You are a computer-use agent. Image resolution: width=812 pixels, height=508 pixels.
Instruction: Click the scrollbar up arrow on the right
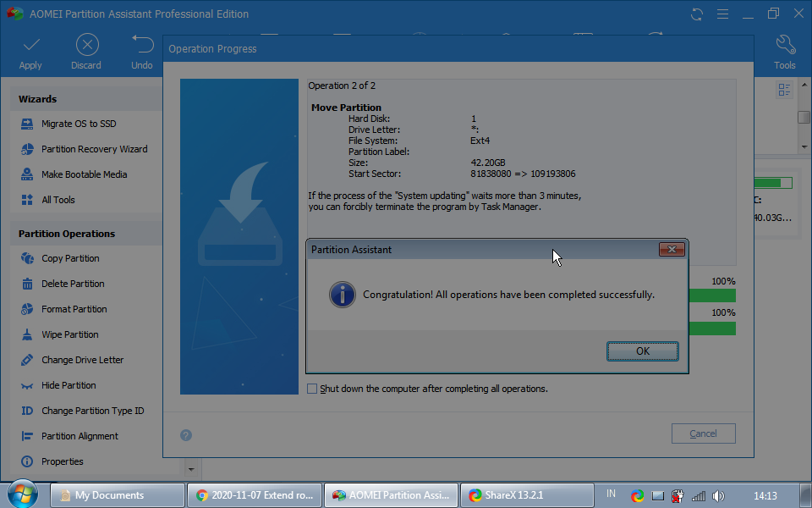click(804, 85)
